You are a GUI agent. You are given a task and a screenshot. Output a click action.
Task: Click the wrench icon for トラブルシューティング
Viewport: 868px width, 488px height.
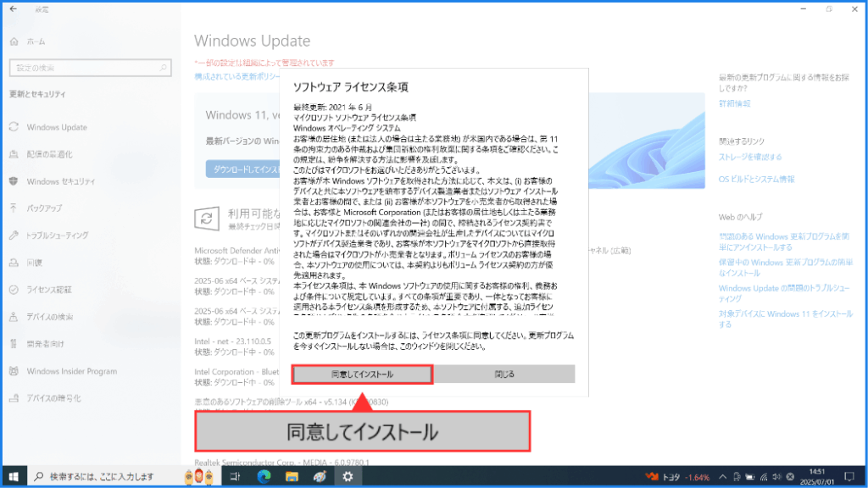(14, 236)
